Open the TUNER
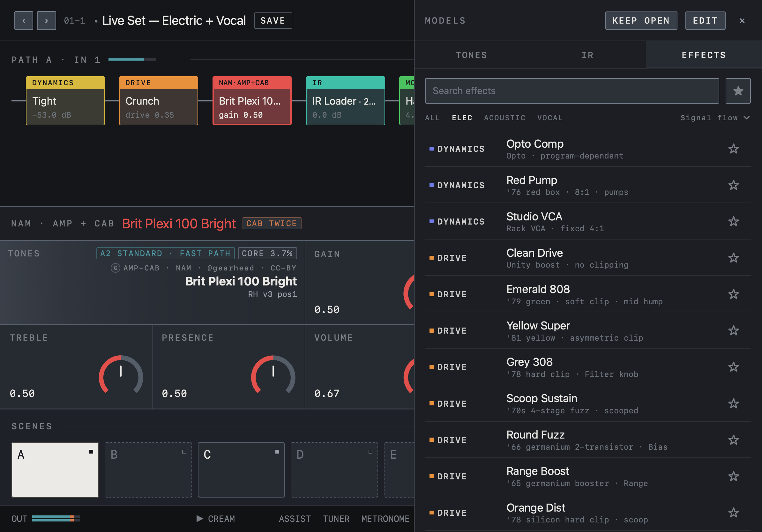The image size is (762, 532). [336, 519]
